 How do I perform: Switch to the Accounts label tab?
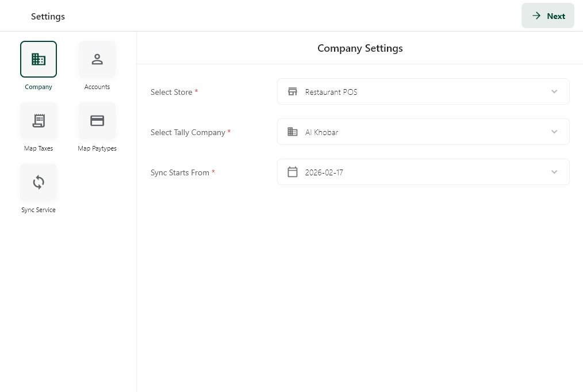coord(97,87)
